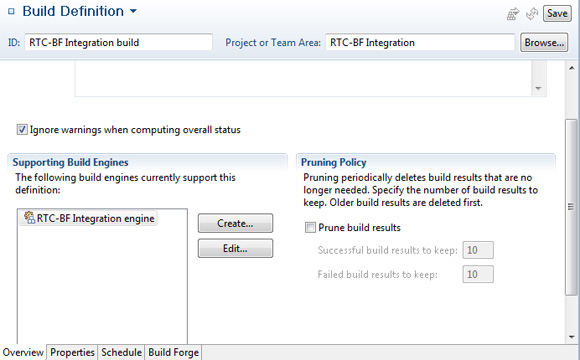Click the main scrollbar up arrow
580x360 pixels.
[572, 68]
